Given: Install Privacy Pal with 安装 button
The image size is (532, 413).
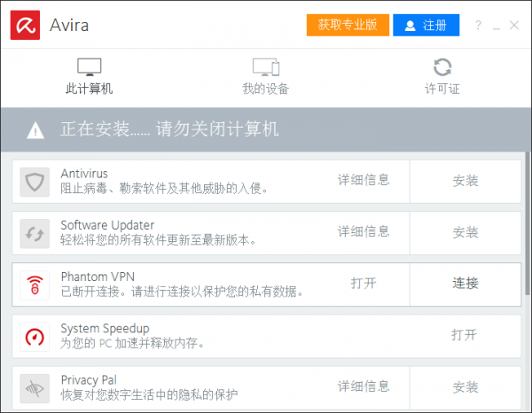Looking at the screenshot, I should point(465,387).
